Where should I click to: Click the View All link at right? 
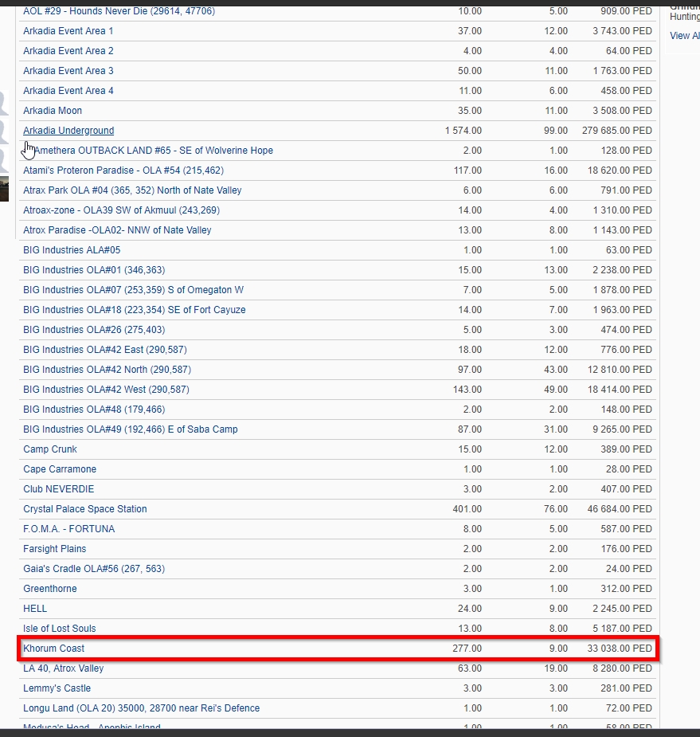tap(684, 36)
